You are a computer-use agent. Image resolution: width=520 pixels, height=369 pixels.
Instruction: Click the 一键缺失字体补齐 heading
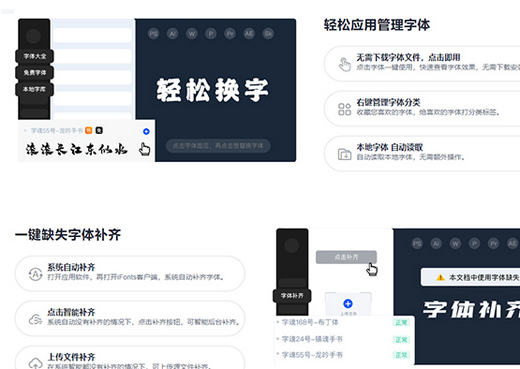pyautogui.click(x=68, y=235)
